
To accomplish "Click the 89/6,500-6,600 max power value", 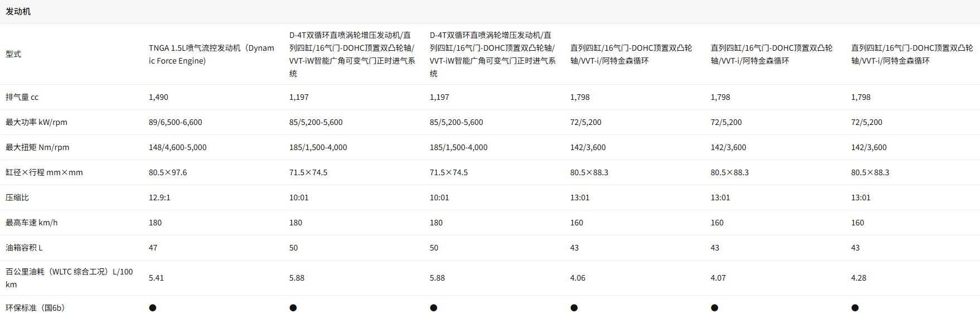I will [176, 122].
